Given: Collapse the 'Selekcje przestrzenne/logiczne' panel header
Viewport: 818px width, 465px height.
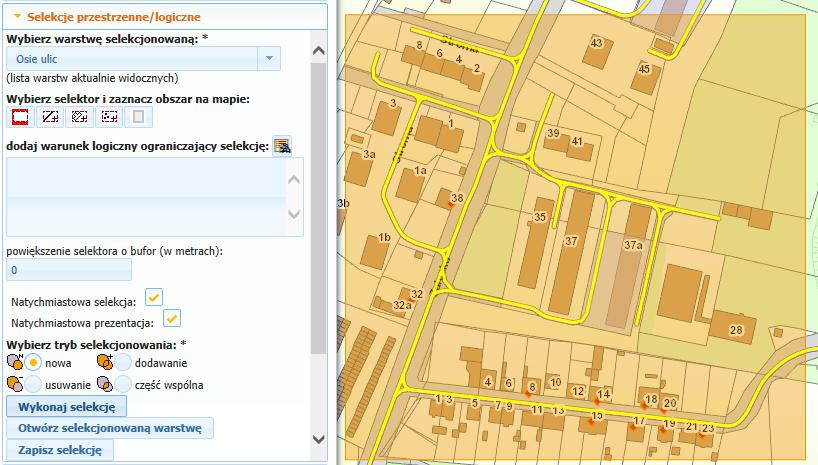Looking at the screenshot, I should tap(165, 17).
